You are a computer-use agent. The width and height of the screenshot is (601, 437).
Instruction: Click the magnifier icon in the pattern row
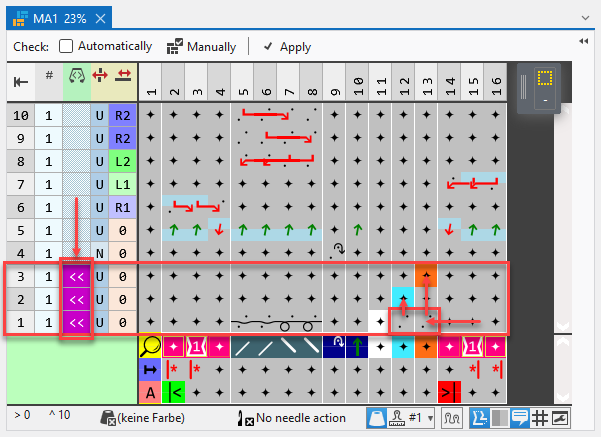(x=148, y=347)
